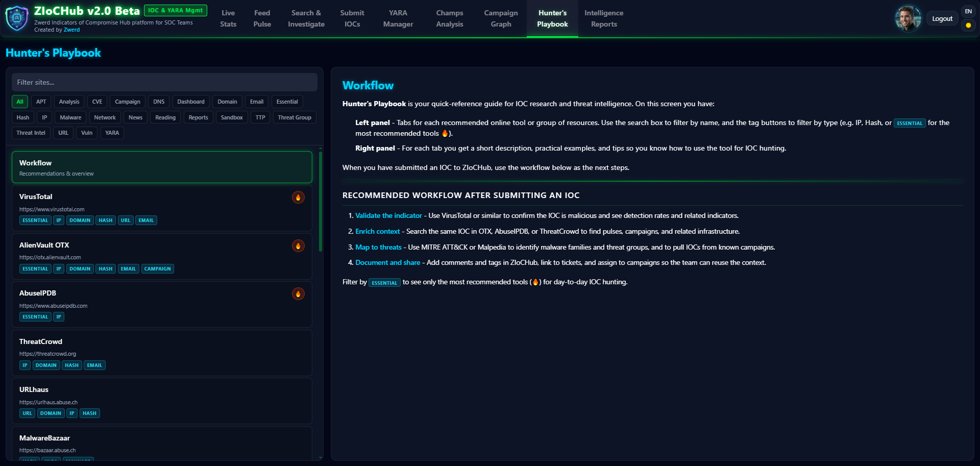The width and height of the screenshot is (980, 466).
Task: Select the All tag filter
Action: pyautogui.click(x=20, y=102)
